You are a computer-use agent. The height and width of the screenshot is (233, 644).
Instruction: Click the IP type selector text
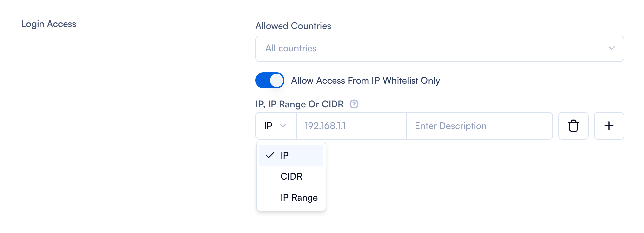[x=268, y=126]
